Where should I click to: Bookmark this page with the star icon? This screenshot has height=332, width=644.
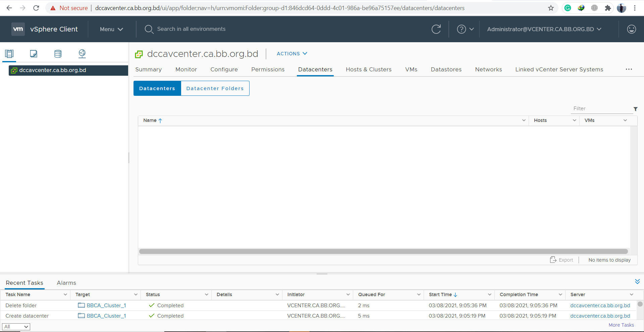551,8
